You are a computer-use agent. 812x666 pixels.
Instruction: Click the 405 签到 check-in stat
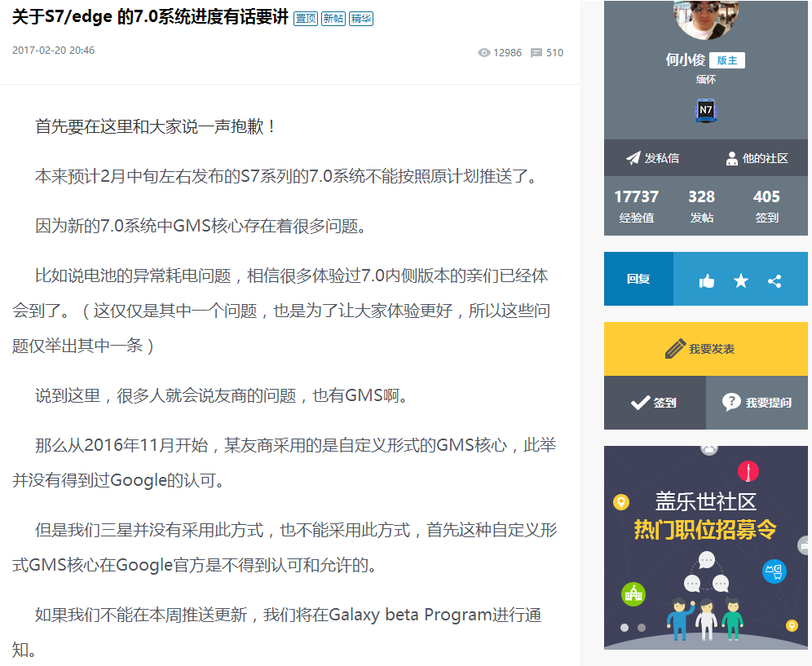coord(766,206)
